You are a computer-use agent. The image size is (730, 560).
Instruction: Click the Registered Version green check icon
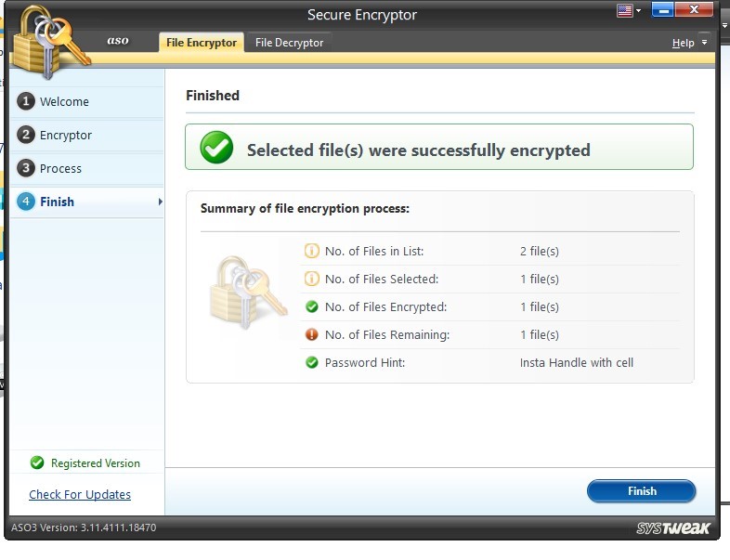click(x=37, y=462)
